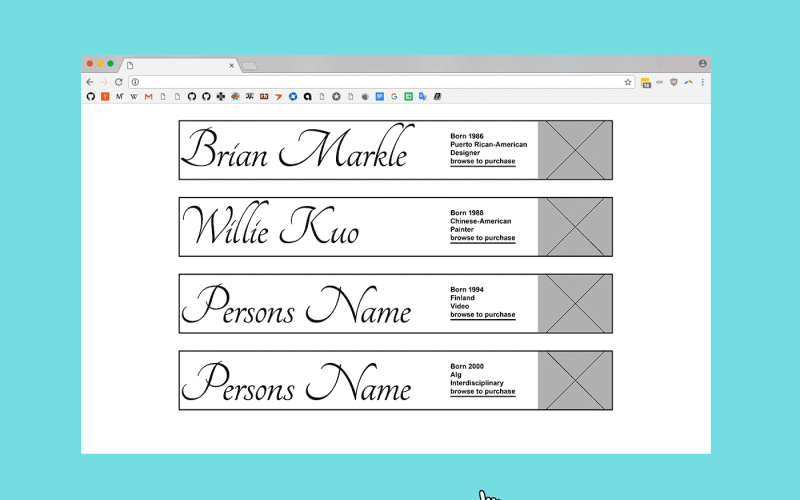The image size is (800, 500).
Task: Focus the browser address bar
Action: tap(380, 82)
